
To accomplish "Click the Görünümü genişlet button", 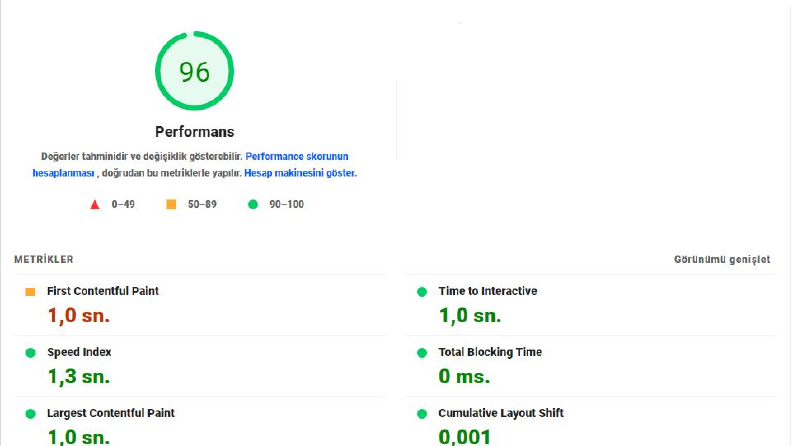I will 722,259.
